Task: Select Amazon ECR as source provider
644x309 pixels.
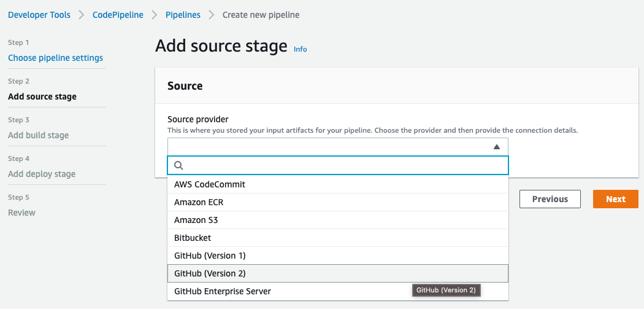Action: tap(338, 202)
